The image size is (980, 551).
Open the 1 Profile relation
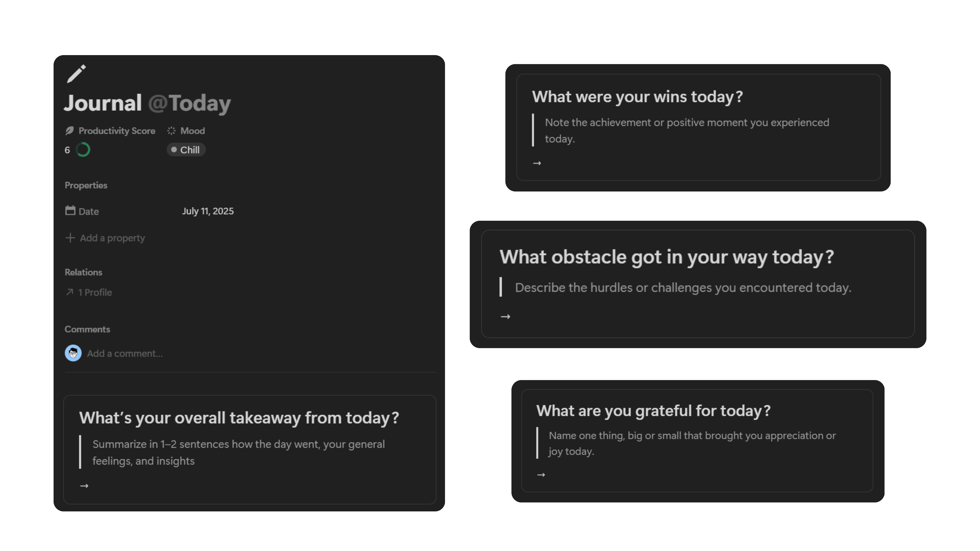95,293
